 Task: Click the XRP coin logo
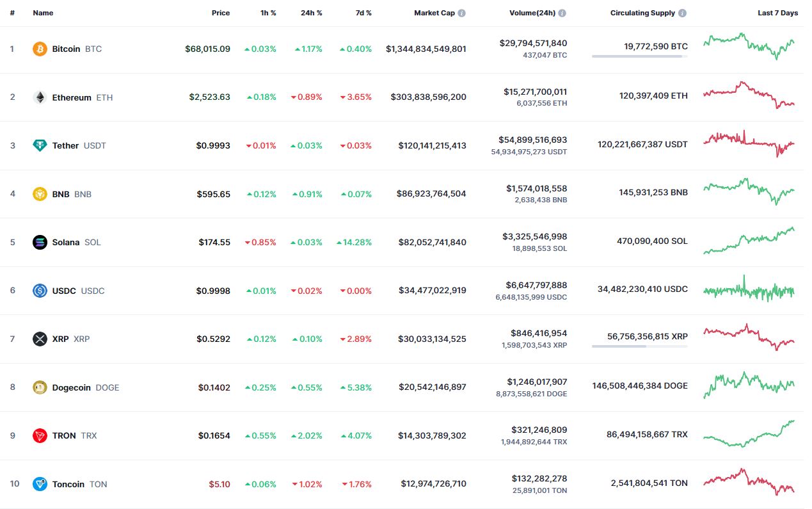[40, 339]
